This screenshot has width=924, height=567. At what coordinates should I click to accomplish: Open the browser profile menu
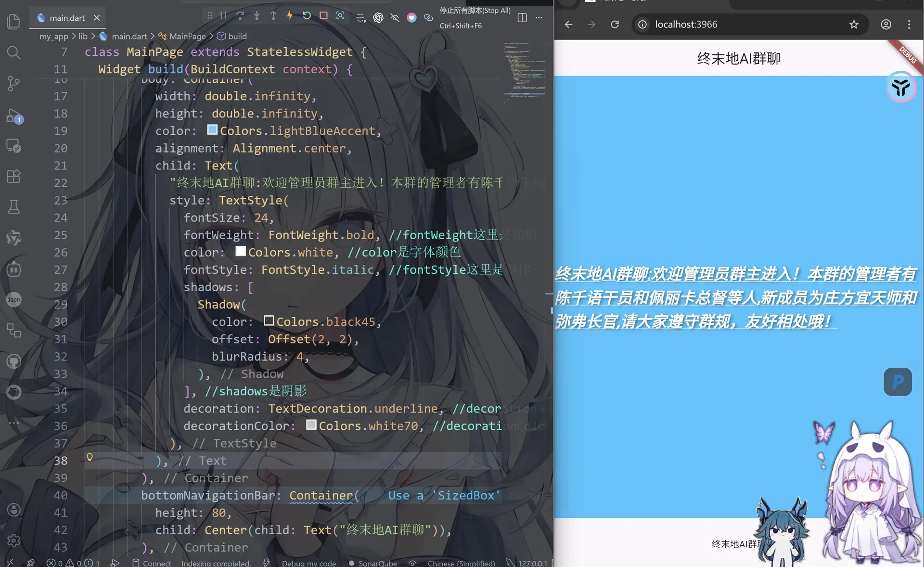click(x=886, y=25)
